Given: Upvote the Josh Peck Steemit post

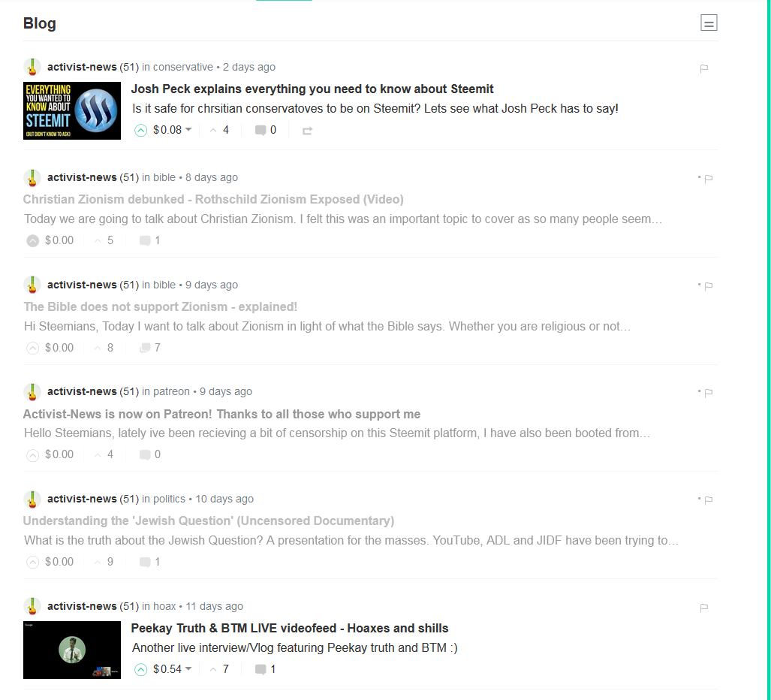Looking at the screenshot, I should click(140, 131).
